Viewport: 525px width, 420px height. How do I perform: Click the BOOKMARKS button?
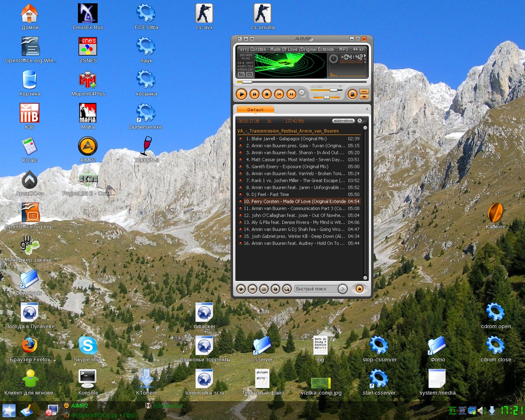point(343,121)
